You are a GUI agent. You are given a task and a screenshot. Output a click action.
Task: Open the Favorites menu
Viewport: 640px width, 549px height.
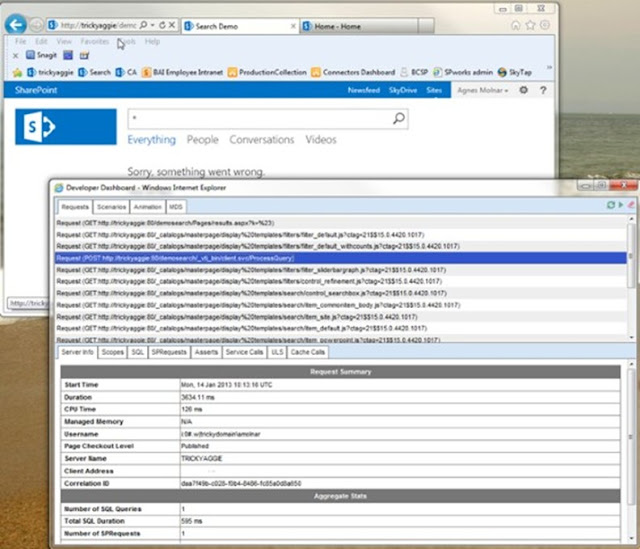pos(95,41)
